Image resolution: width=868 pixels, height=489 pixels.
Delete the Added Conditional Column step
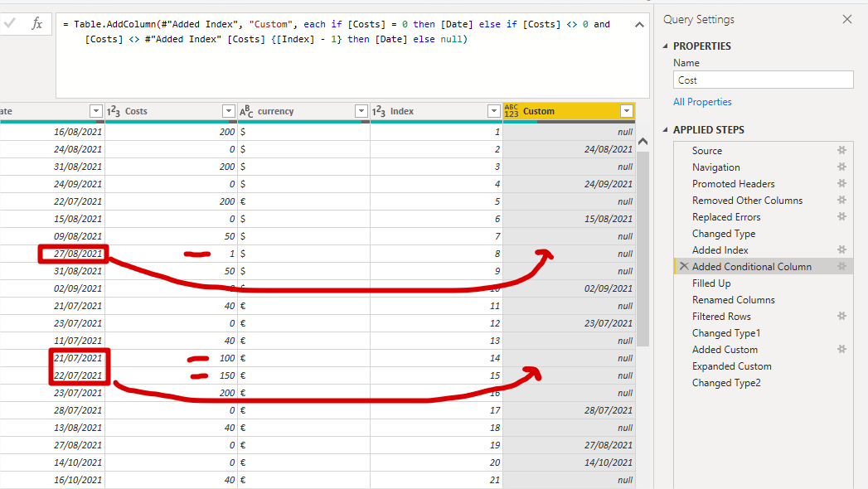pyautogui.click(x=684, y=266)
